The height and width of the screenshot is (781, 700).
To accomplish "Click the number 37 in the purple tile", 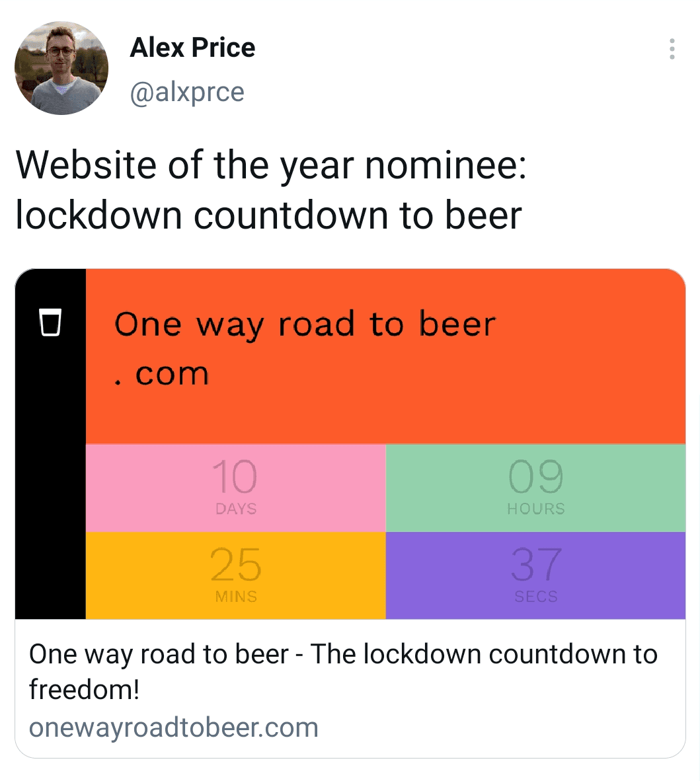I will [x=535, y=565].
